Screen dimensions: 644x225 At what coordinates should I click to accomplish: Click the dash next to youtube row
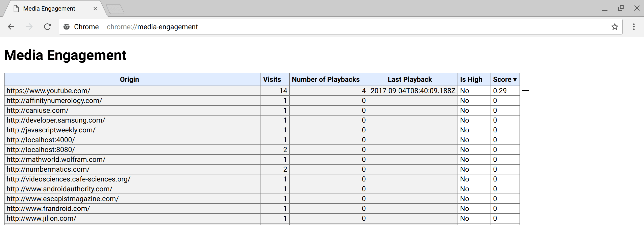(526, 91)
